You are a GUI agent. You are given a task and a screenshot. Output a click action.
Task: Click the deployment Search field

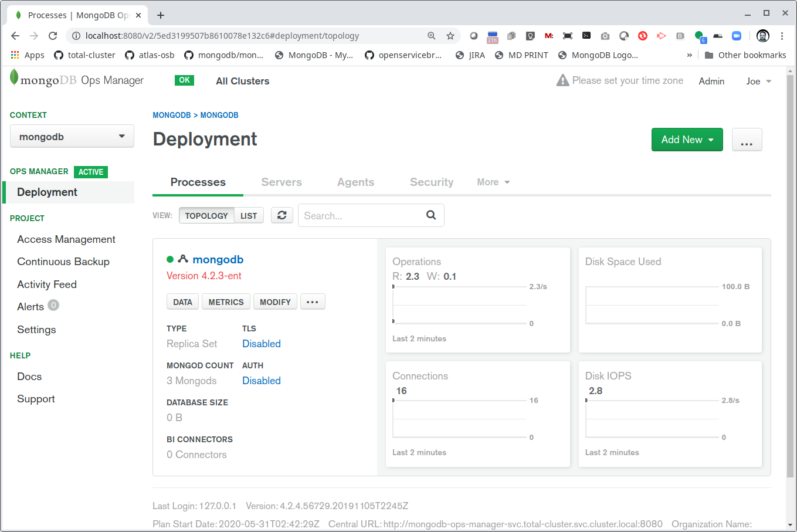pos(361,216)
